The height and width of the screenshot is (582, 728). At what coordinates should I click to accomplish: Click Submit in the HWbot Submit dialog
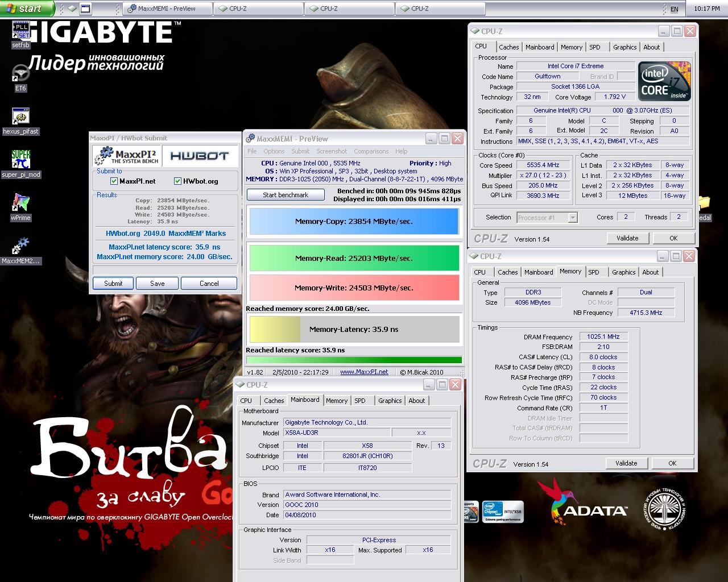click(x=113, y=284)
